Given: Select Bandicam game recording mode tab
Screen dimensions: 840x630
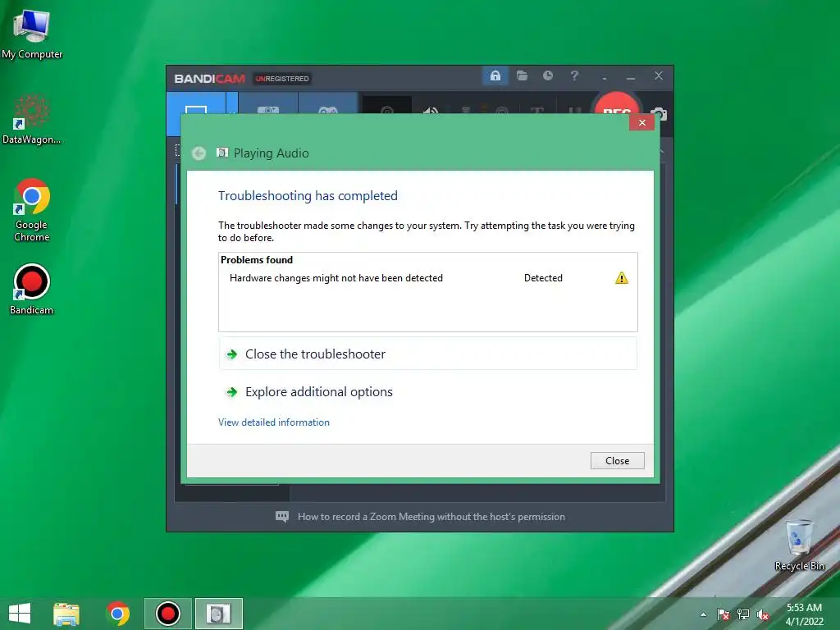Looking at the screenshot, I should tap(328, 104).
